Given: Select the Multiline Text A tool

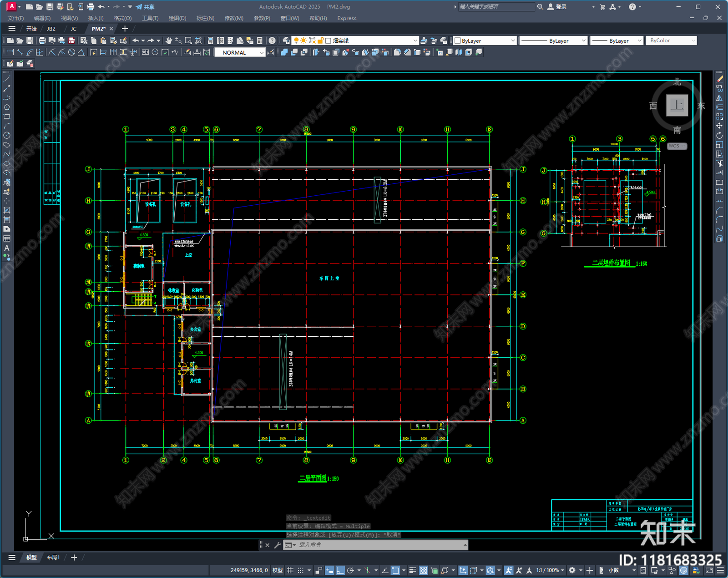Looking at the screenshot, I should 7,248.
